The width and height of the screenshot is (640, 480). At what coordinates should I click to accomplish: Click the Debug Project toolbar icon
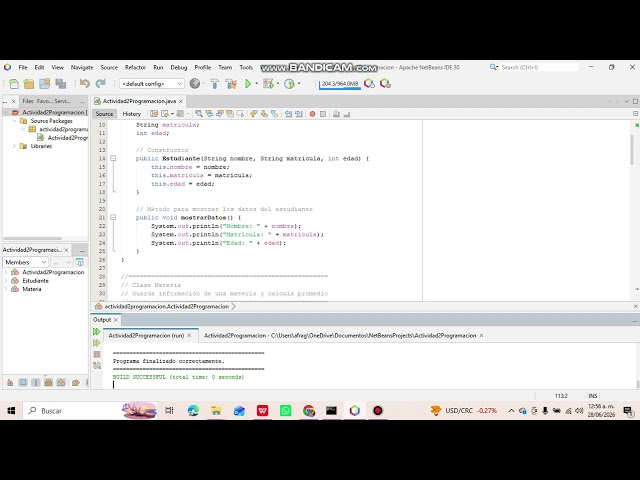(268, 84)
